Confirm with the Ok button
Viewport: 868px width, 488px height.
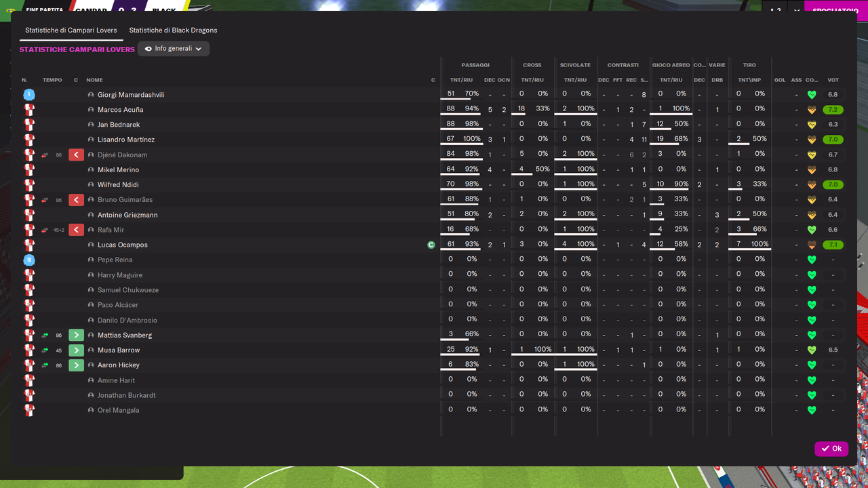pos(831,449)
